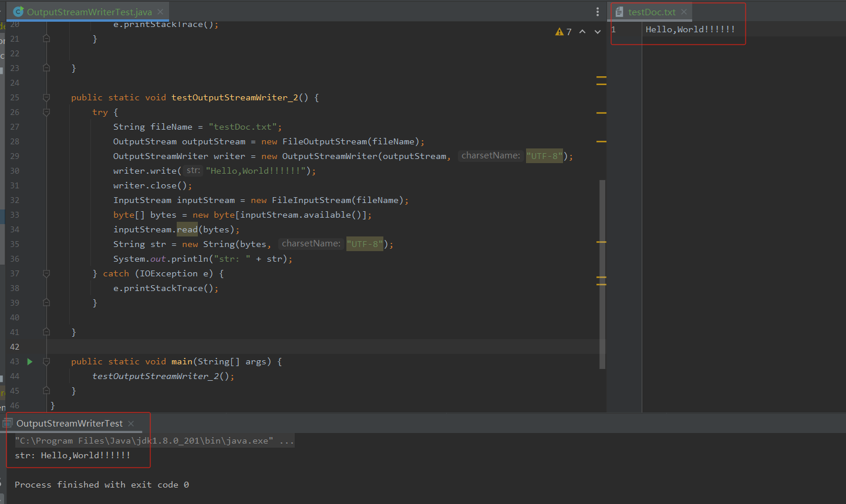Viewport: 846px width, 504px height.
Task: Click the str: parameter hint on line 30
Action: click(x=193, y=170)
